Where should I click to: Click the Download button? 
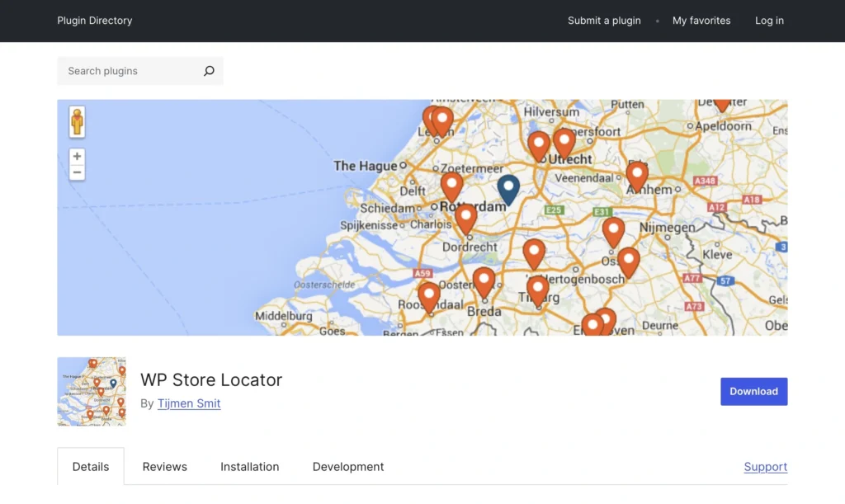[753, 391]
